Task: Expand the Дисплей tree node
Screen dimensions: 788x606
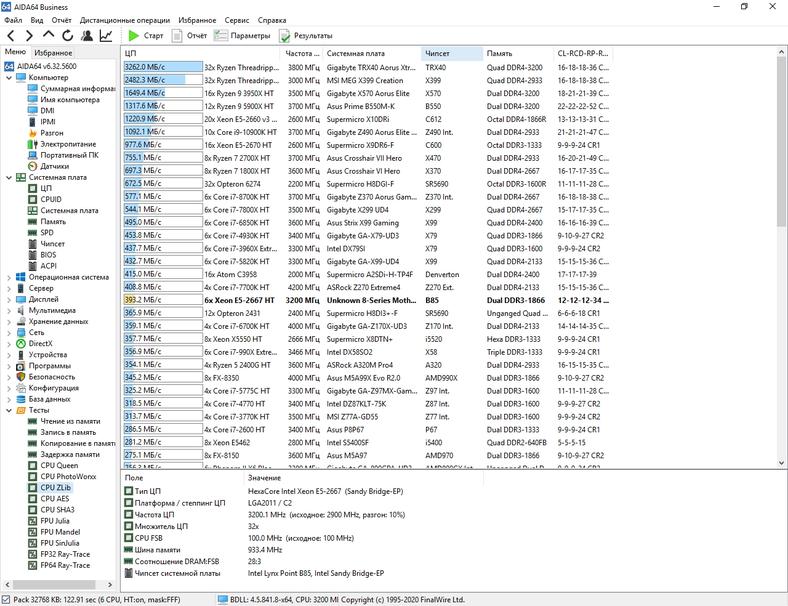Action: [x=9, y=299]
